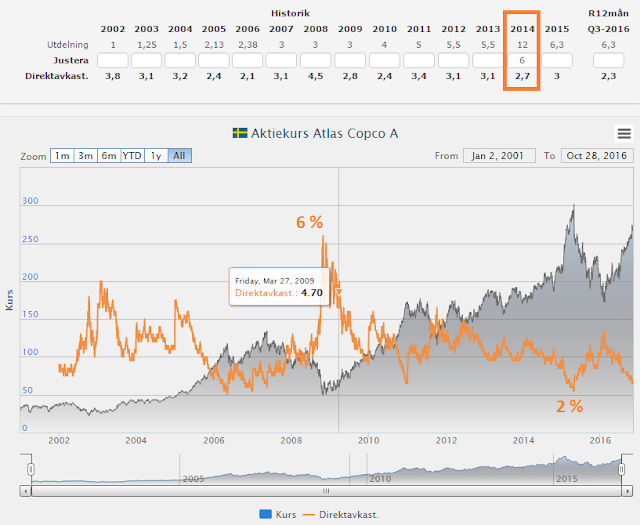This screenshot has width=640, height=525.
Task: Click the Justera field for 2011
Action: (419, 60)
